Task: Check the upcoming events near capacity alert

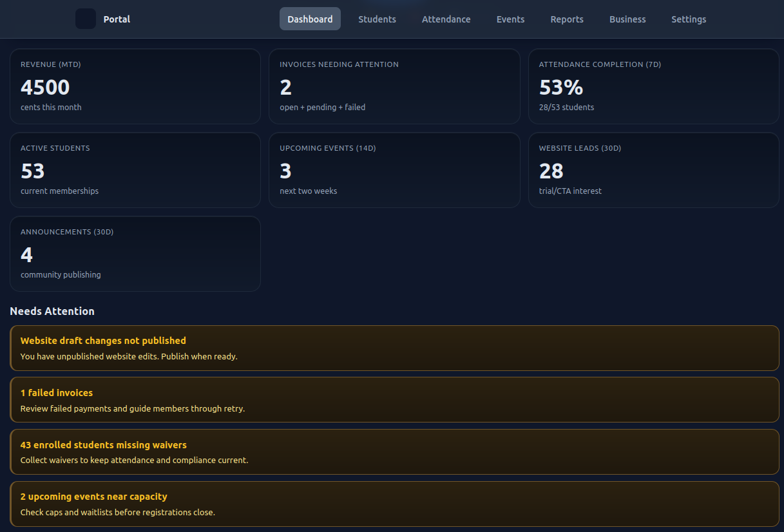Action: pyautogui.click(x=394, y=504)
